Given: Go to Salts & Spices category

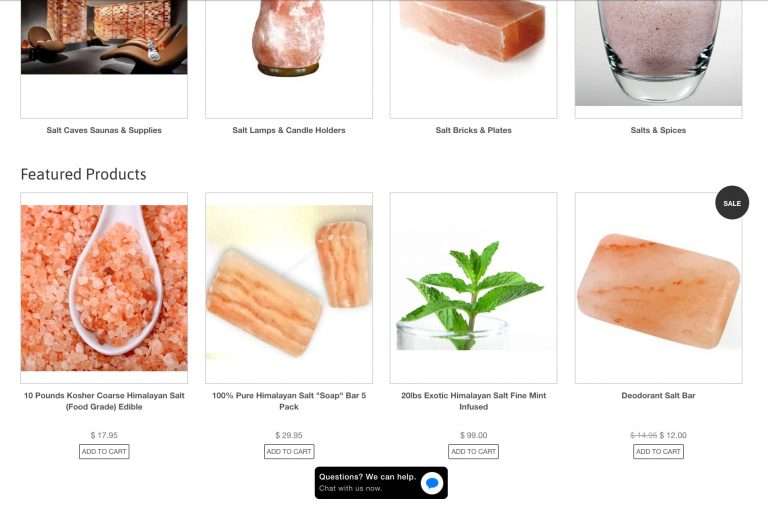Looking at the screenshot, I should 658,130.
